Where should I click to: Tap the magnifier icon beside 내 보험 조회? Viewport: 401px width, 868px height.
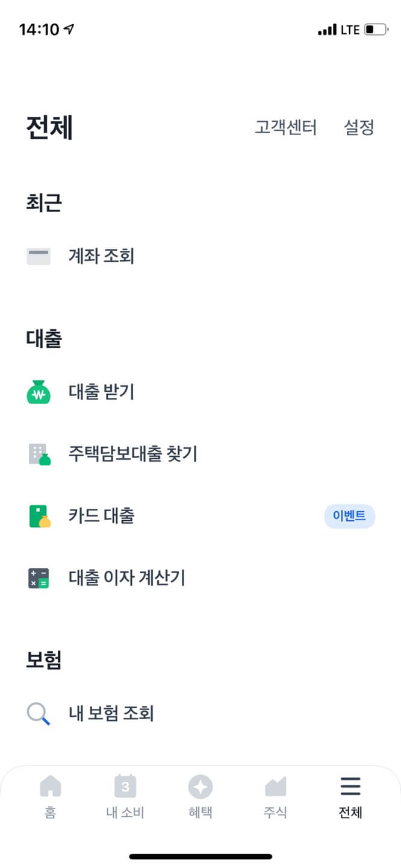pyautogui.click(x=39, y=713)
